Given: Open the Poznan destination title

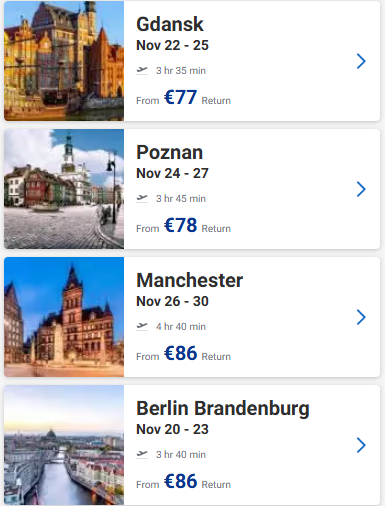Looking at the screenshot, I should [x=169, y=152].
